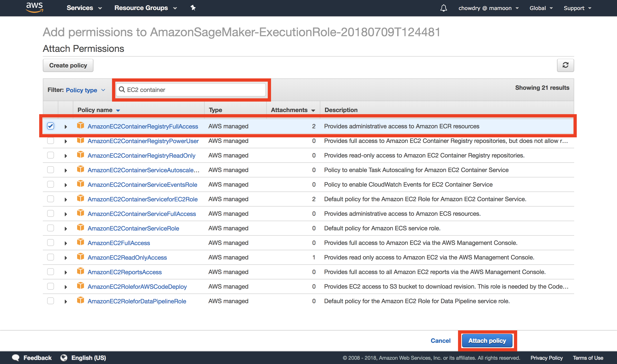The image size is (617, 364).
Task: Expand the AmazonEC2ContainerRegistryPowerUser row details
Action: tap(66, 141)
